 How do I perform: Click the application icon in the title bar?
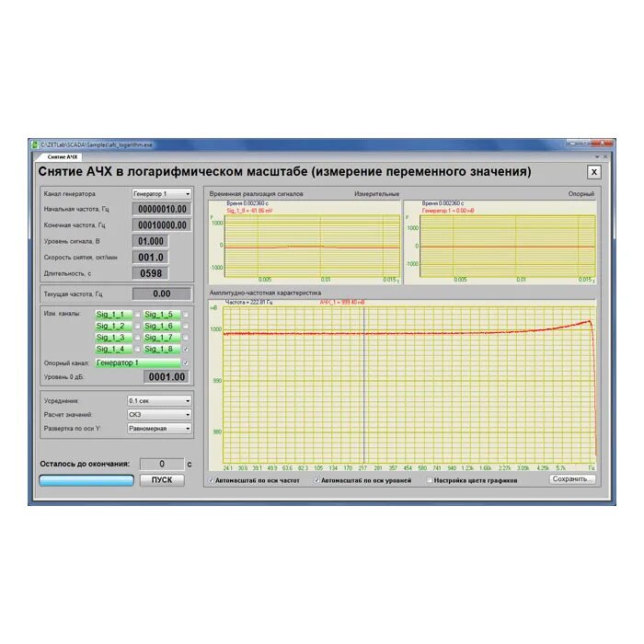[x=35, y=144]
